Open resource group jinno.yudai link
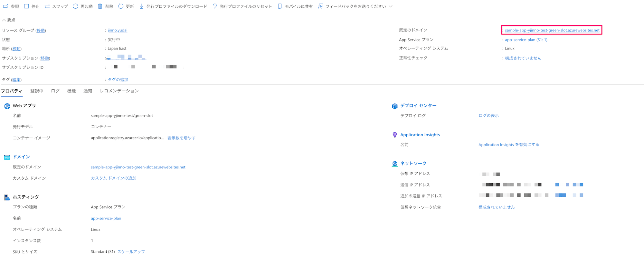The width and height of the screenshot is (644, 270). (118, 30)
